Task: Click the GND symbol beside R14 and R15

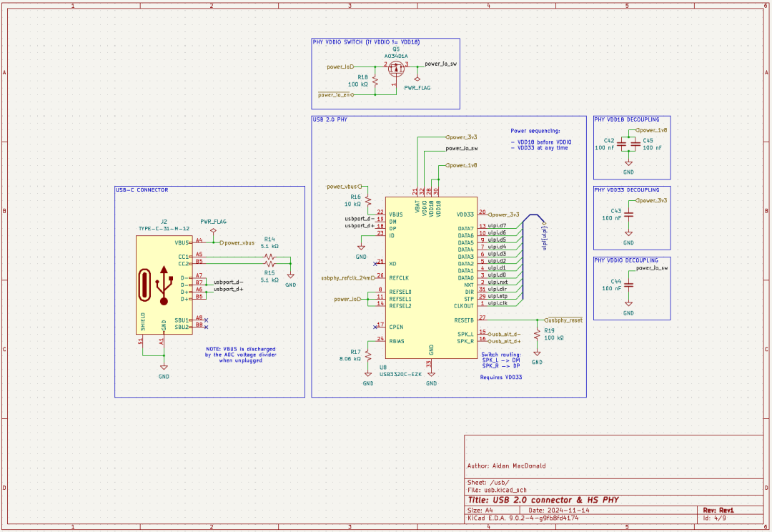Action: click(290, 277)
